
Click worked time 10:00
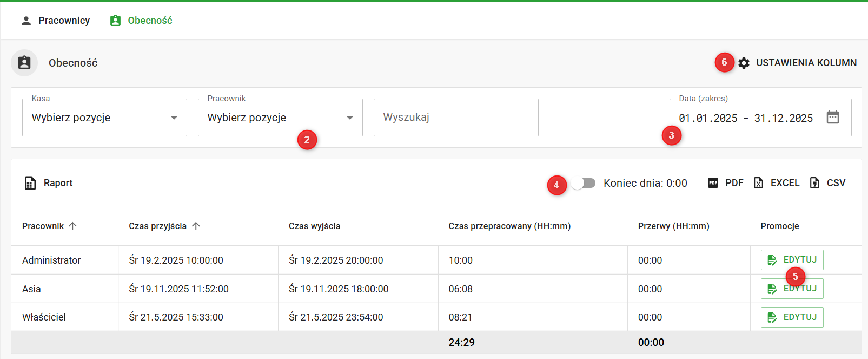[x=461, y=260]
